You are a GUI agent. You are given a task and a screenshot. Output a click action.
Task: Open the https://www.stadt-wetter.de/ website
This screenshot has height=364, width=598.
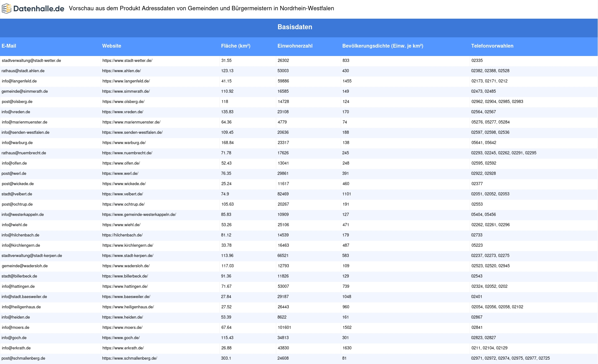(127, 61)
